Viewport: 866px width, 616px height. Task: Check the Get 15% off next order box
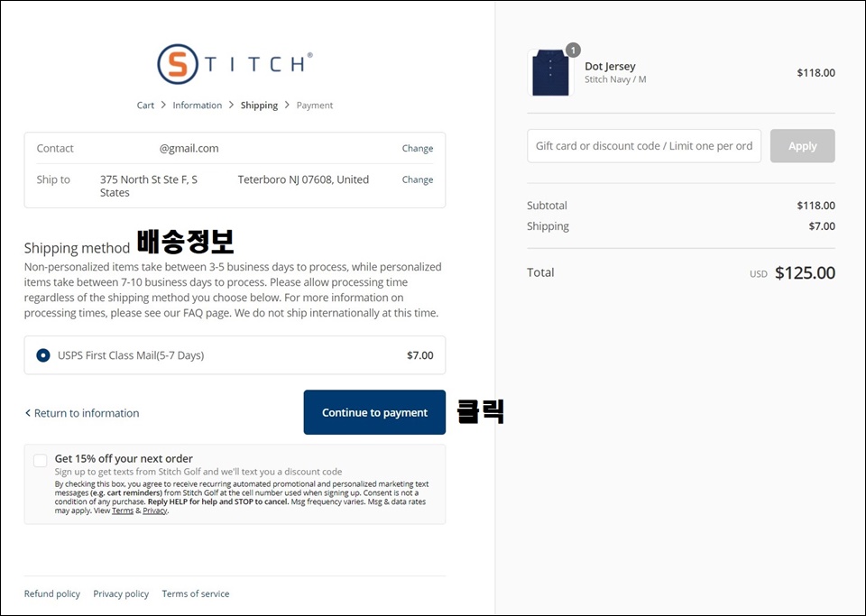click(x=41, y=460)
